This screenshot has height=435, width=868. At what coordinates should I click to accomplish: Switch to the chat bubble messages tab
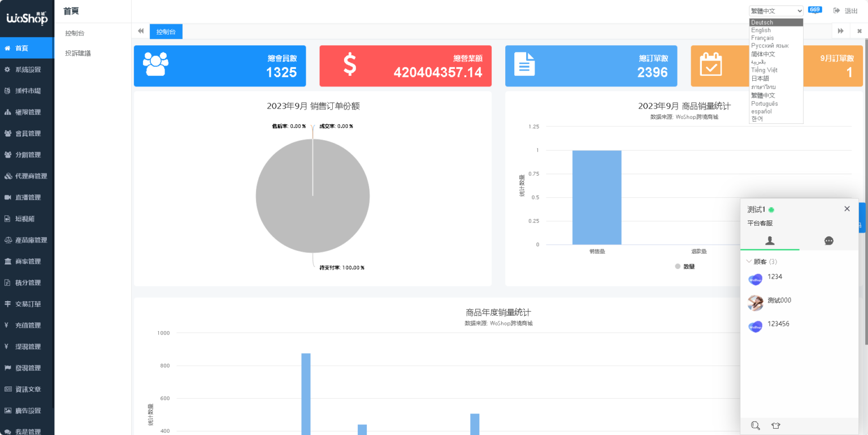click(x=828, y=241)
